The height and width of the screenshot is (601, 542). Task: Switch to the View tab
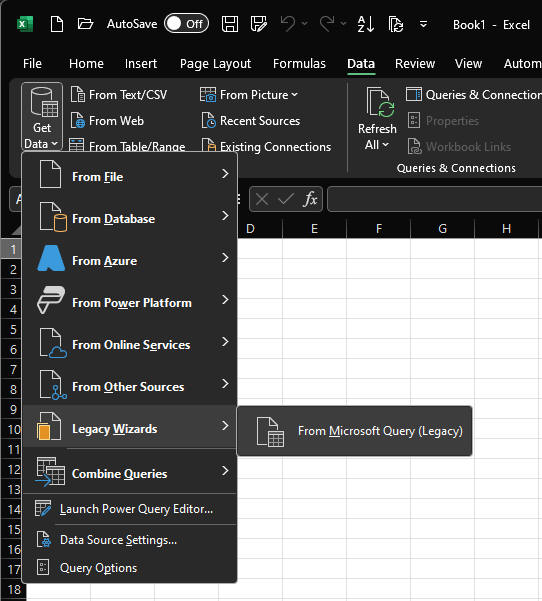click(468, 64)
